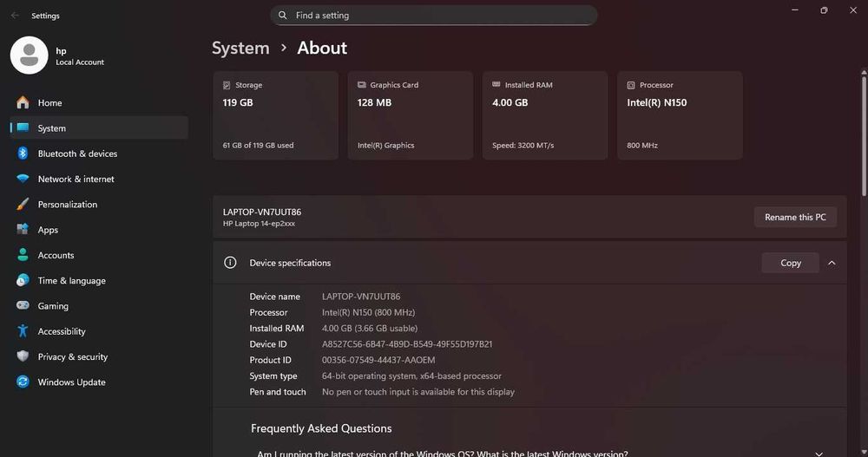Click the Network wifi icon in sidebar
Viewport: 868px width, 457px height.
pos(23,179)
